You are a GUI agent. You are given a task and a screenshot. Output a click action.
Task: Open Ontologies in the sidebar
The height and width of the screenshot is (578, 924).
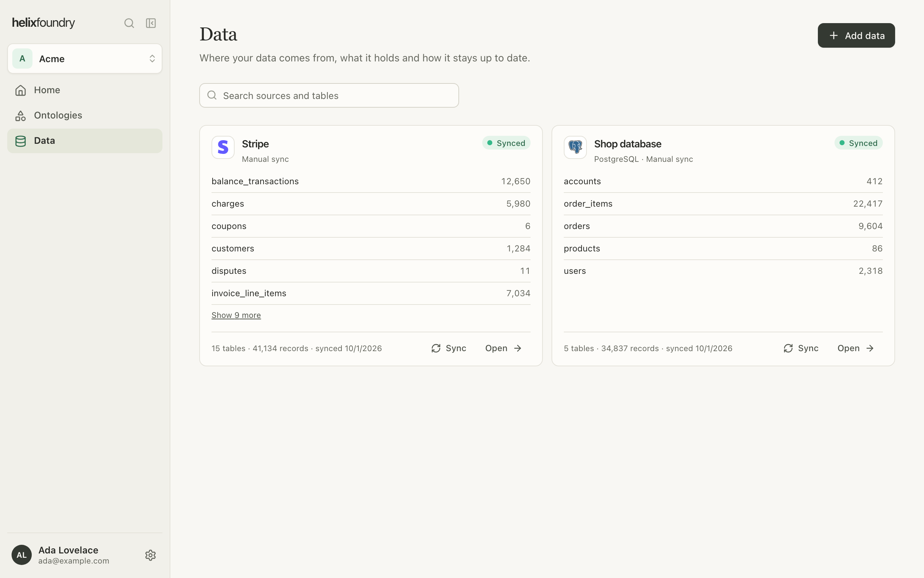tap(85, 116)
